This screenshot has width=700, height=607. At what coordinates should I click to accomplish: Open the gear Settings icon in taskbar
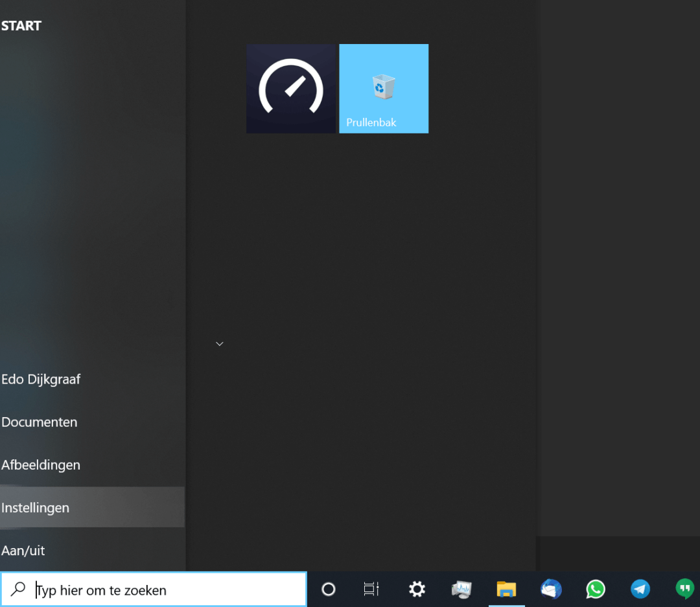tap(417, 589)
